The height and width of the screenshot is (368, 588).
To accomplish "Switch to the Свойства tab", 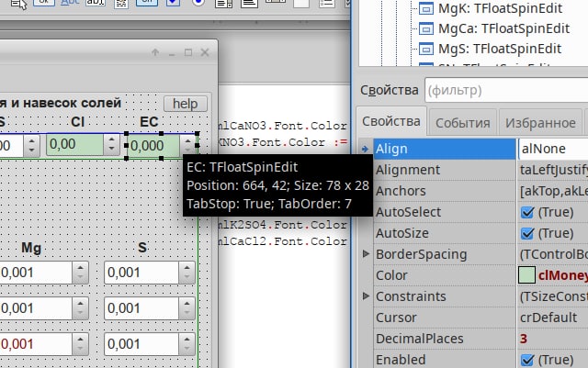I will coord(391,121).
